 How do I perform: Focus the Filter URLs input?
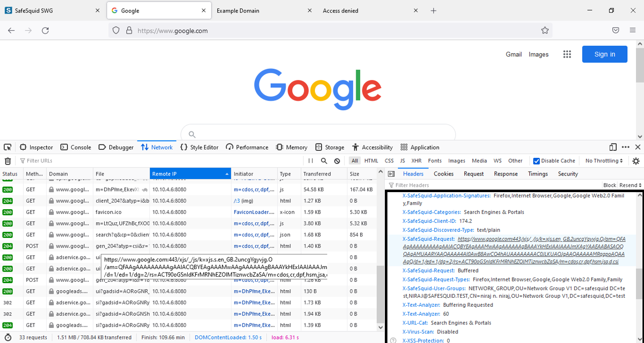click(161, 161)
